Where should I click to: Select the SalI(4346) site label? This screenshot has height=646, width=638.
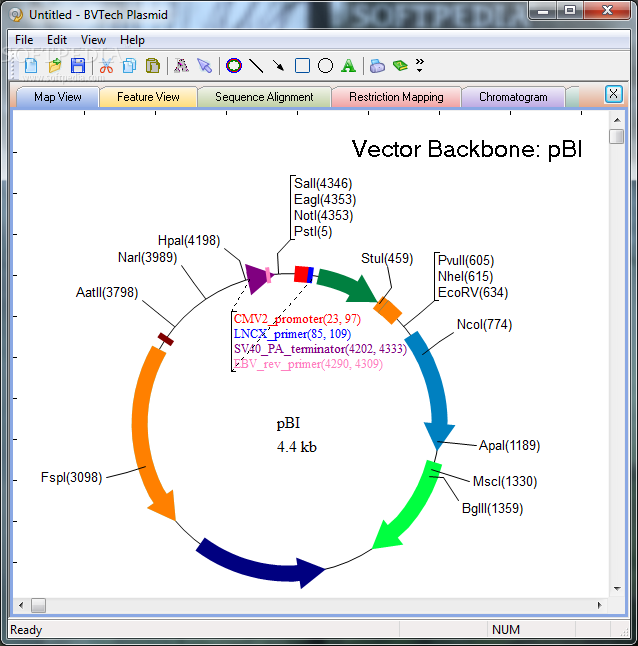point(323,183)
